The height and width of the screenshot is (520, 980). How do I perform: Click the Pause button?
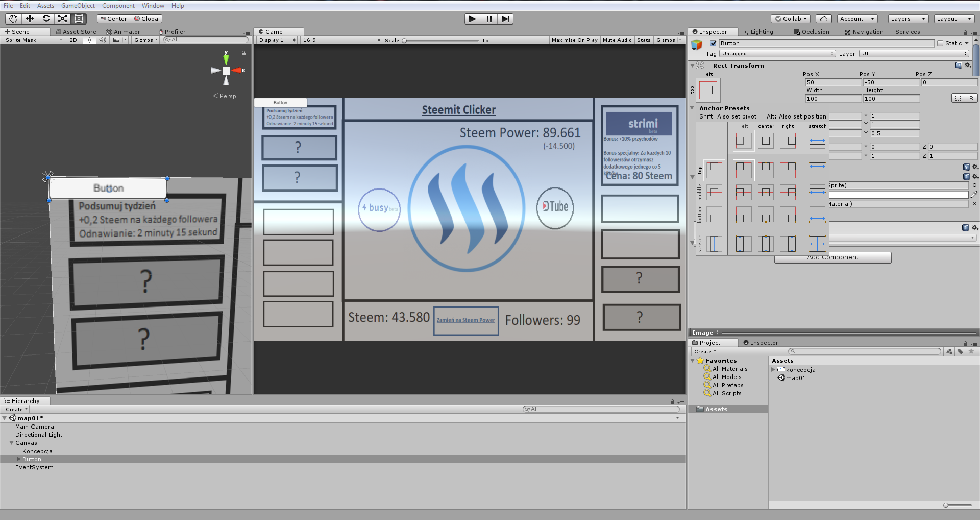click(489, 19)
